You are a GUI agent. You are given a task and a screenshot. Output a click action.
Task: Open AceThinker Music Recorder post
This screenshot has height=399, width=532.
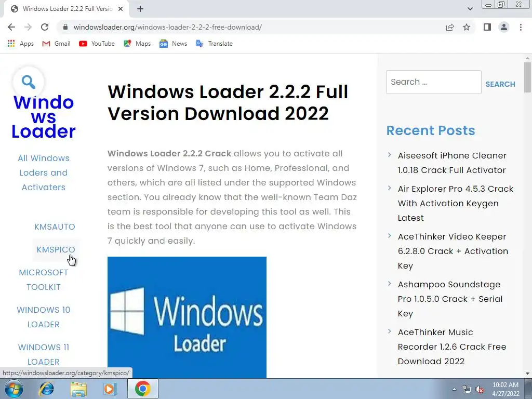pos(452,347)
